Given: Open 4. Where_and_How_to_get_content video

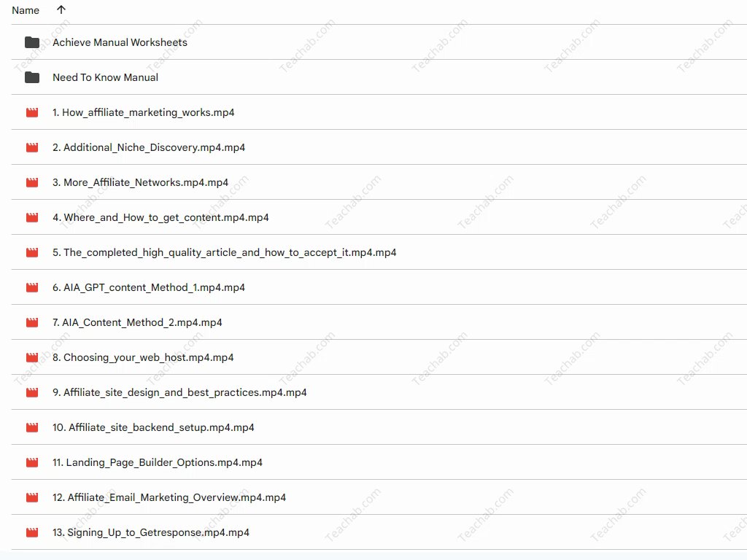Looking at the screenshot, I should point(160,217).
